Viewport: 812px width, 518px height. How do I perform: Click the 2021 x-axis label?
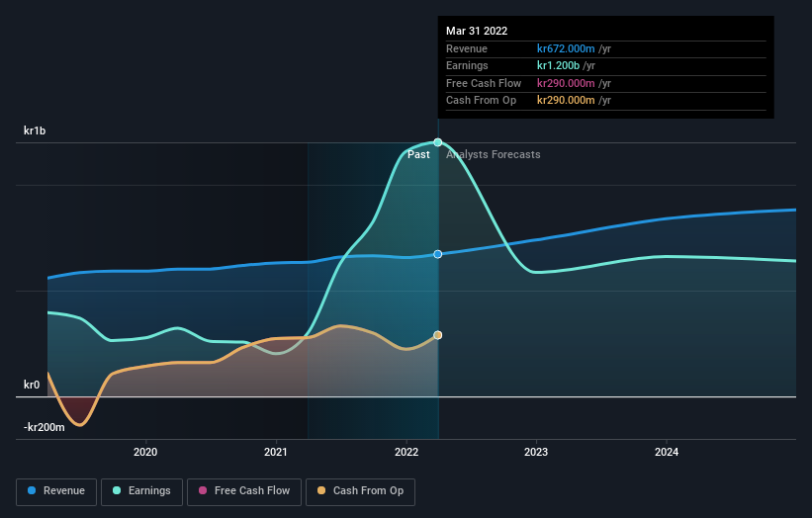(x=276, y=452)
